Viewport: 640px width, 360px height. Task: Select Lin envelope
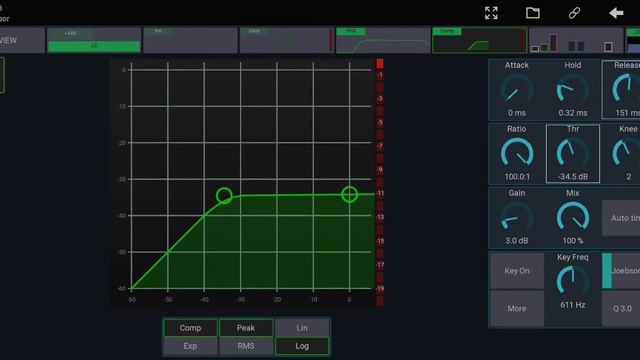(x=302, y=328)
